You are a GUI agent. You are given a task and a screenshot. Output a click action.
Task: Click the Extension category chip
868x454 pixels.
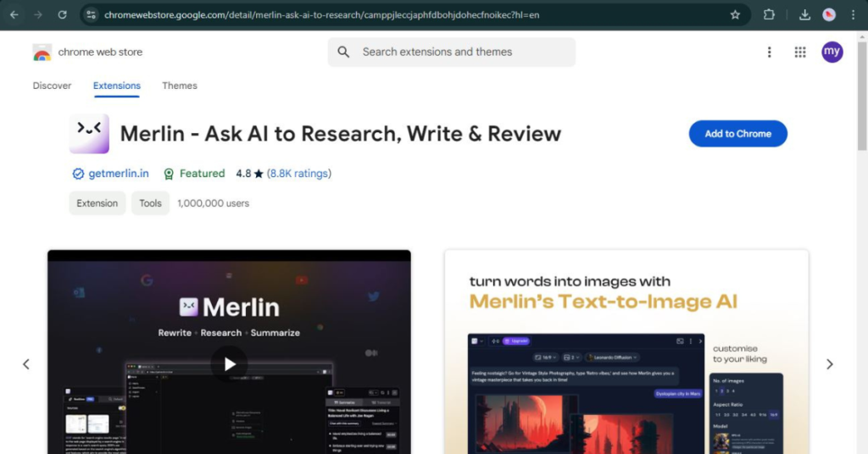tap(97, 203)
